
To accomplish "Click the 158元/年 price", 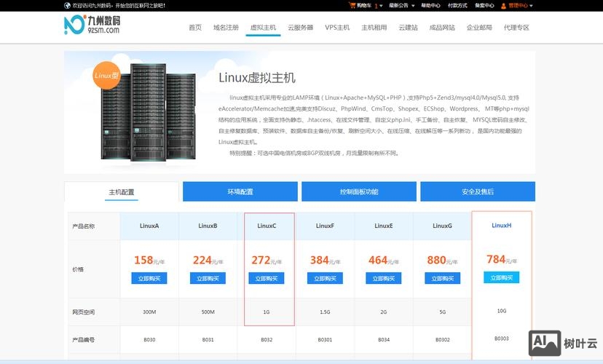I will (149, 260).
